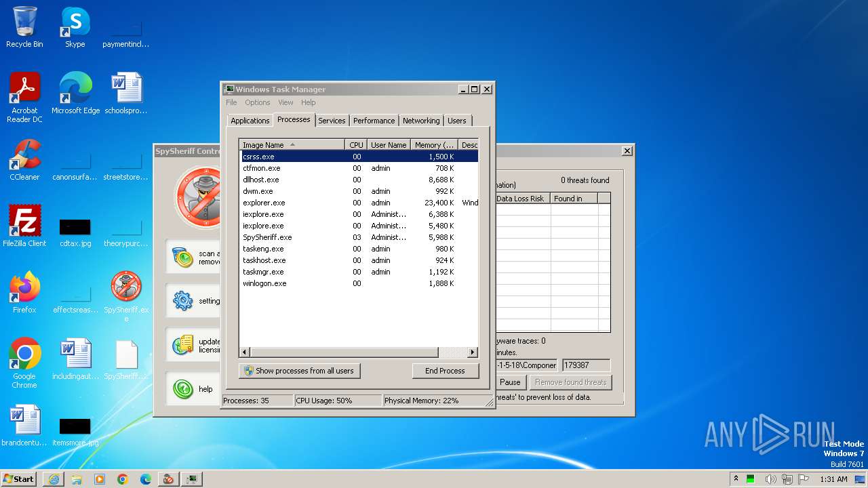Screen dimensions: 868x488
Task: Show hidden tray icons arrow
Action: [x=736, y=479]
